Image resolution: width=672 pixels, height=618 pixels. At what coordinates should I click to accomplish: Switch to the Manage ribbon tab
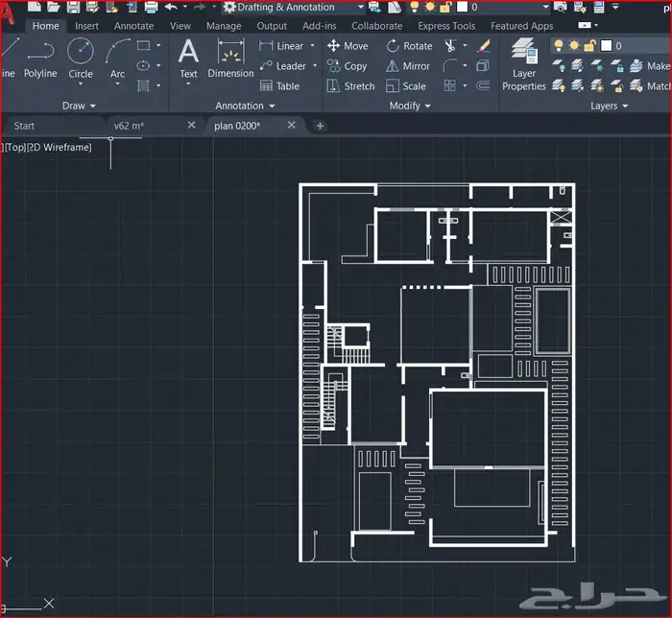coord(224,26)
